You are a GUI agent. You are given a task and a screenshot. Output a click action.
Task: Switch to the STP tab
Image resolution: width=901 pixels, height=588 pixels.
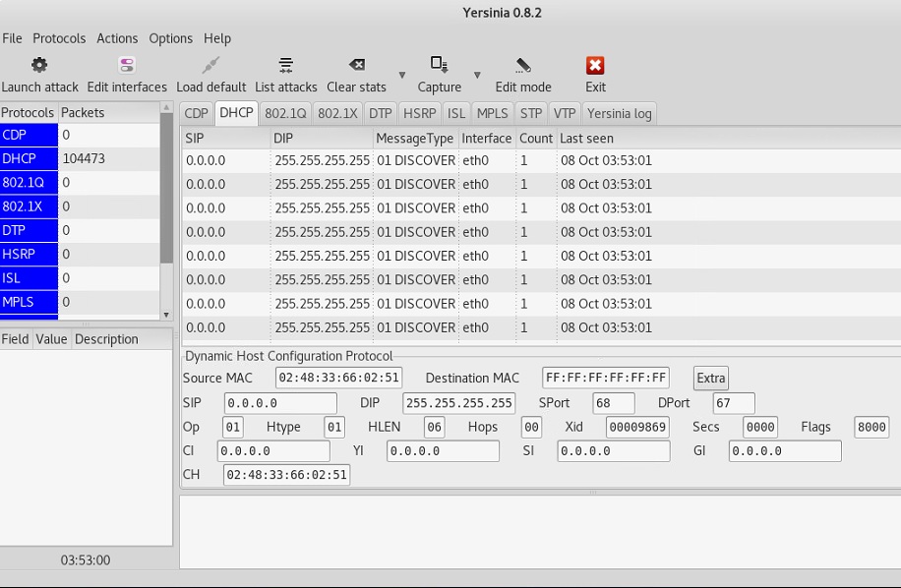(x=530, y=112)
